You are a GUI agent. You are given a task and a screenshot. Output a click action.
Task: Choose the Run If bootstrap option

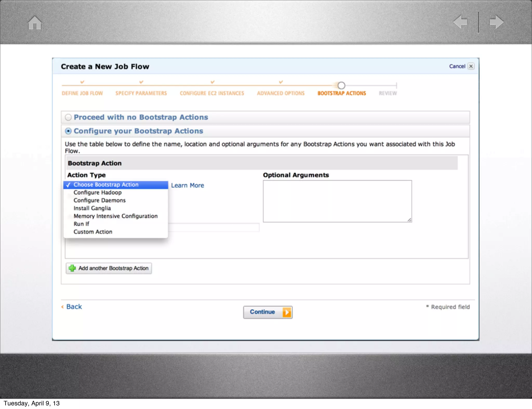81,224
